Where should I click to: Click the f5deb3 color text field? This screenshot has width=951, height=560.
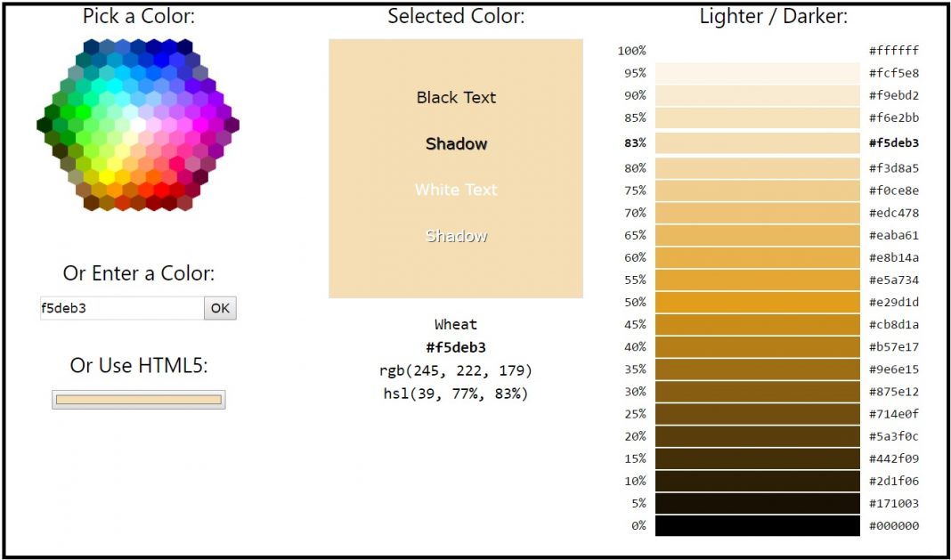[x=122, y=308]
